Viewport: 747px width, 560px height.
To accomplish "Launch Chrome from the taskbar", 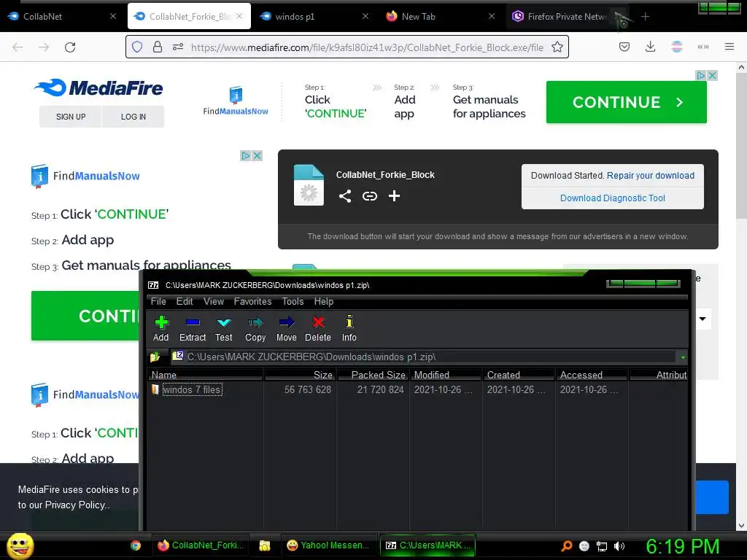I will (136, 545).
